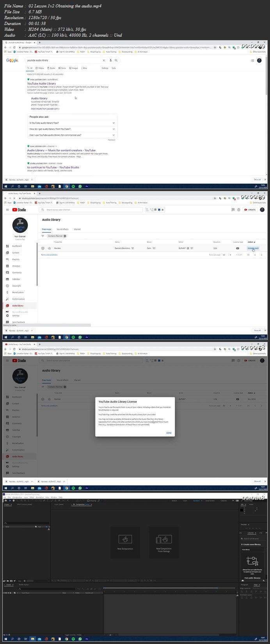Image resolution: width=270 pixels, height=644 pixels.
Task: Click the blue magnifier search icon on Google
Action: (x=116, y=60)
